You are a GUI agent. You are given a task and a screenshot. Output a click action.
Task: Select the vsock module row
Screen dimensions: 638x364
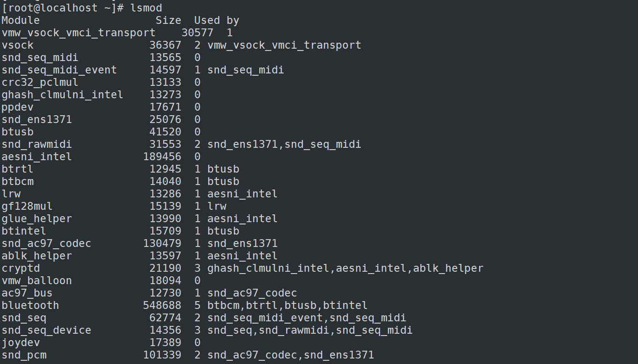click(x=181, y=45)
